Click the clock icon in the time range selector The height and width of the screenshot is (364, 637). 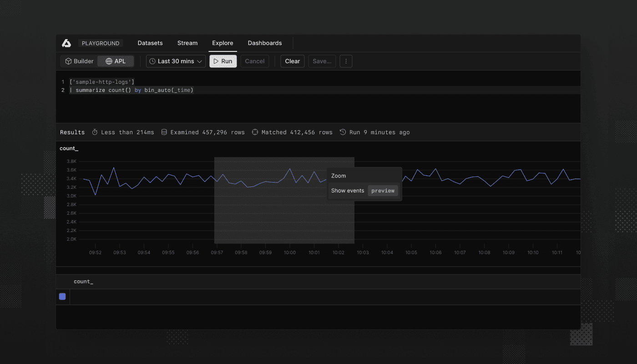152,61
